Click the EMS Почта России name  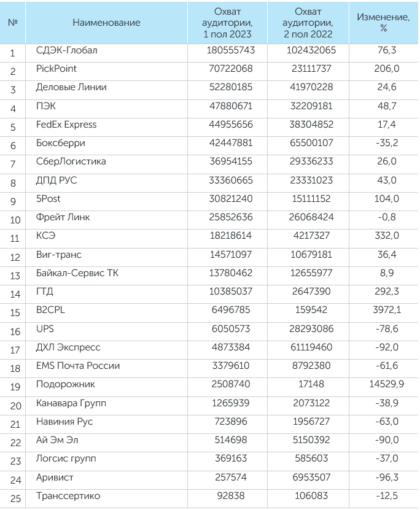(78, 366)
